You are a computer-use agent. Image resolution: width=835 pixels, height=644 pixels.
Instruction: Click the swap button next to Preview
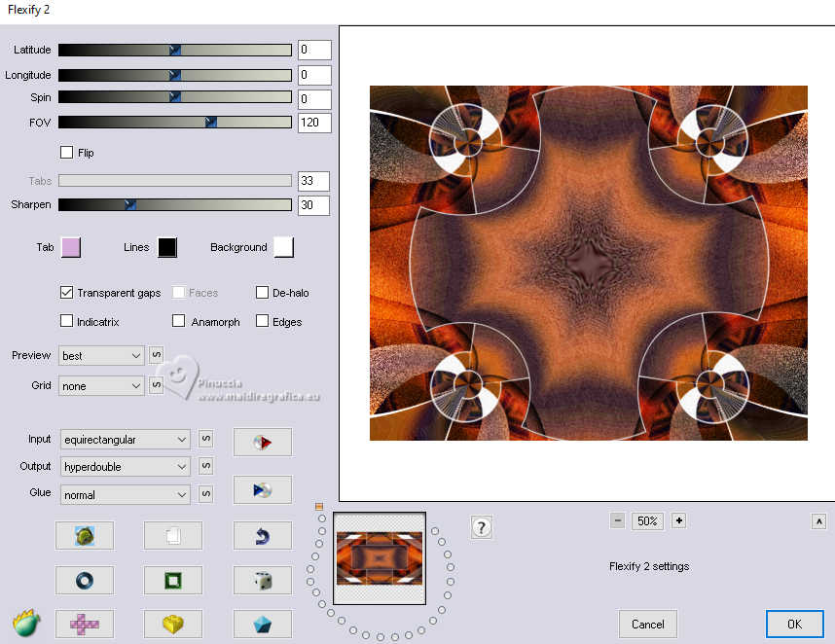click(x=156, y=354)
